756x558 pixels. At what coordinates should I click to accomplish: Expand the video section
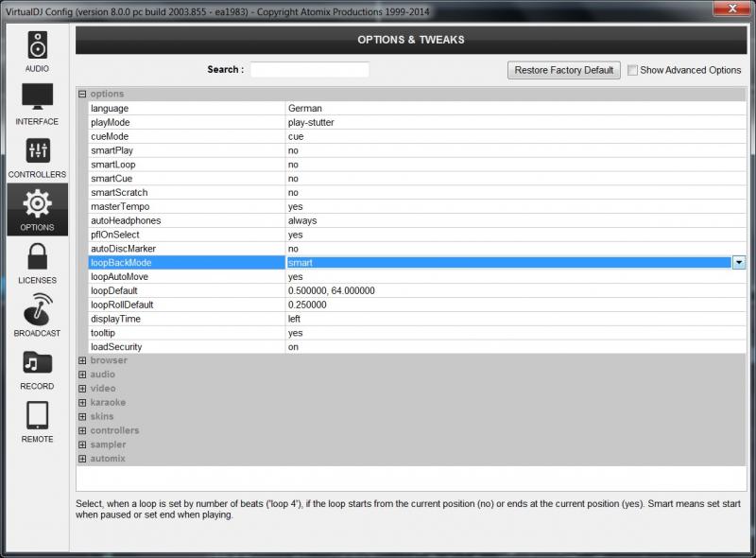click(x=82, y=389)
